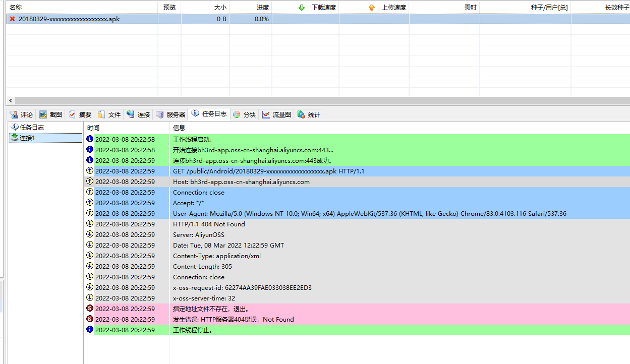This screenshot has width=630, height=364.
Task: View the 流量图 traffic graph tab
Action: (x=277, y=114)
